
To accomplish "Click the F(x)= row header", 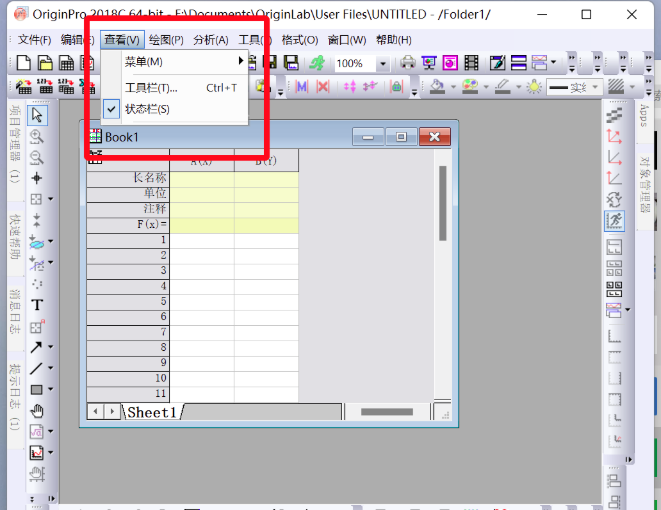I will click(x=128, y=224).
